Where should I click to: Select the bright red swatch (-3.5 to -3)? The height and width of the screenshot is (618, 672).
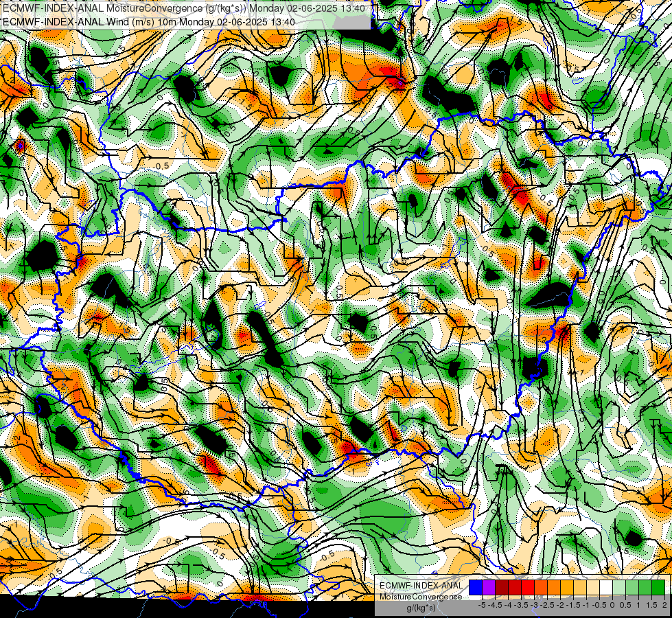(528, 587)
